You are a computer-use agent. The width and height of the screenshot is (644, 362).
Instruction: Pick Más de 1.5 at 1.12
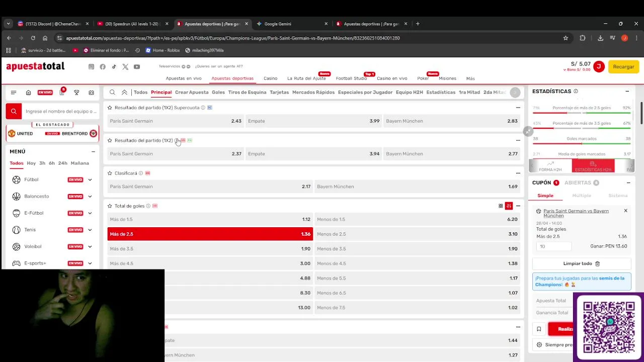point(210,219)
